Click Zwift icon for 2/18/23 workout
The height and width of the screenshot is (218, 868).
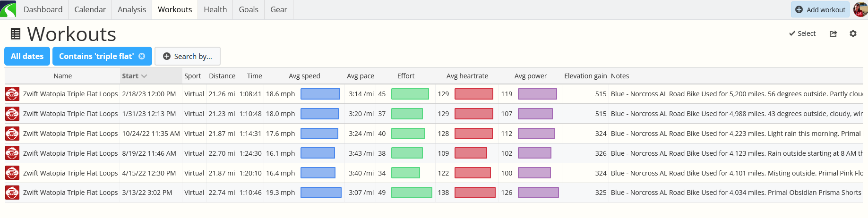[12, 94]
